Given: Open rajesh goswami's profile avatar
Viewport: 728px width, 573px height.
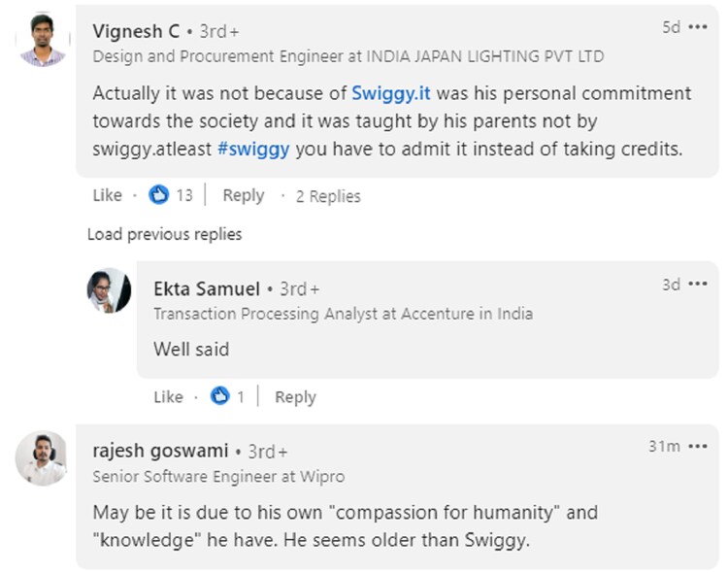Looking at the screenshot, I should (x=42, y=457).
